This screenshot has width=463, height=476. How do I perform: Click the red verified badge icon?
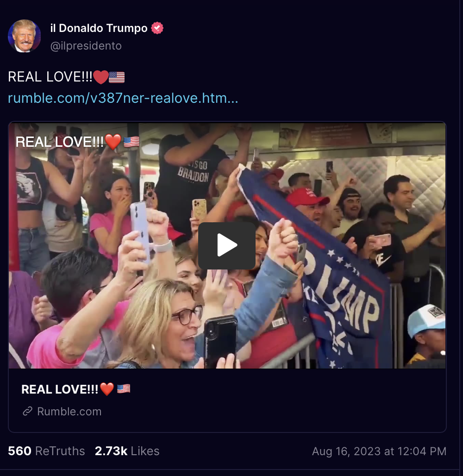click(157, 28)
